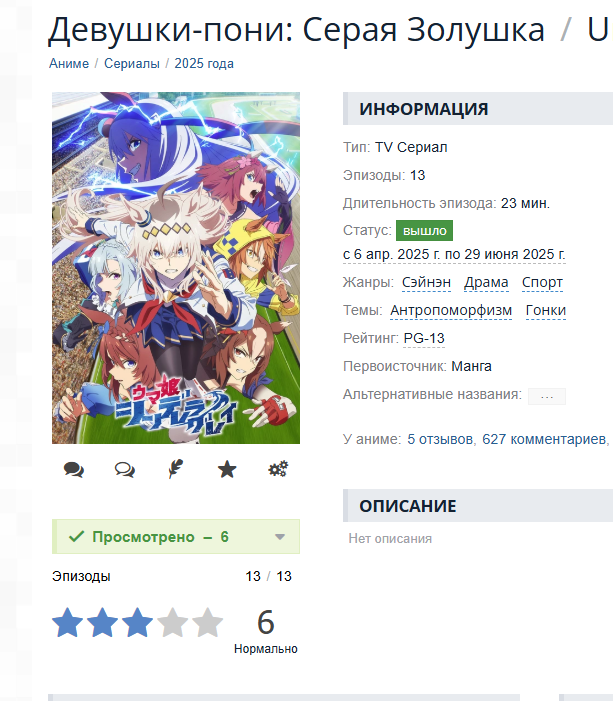Click the star favorites icon under the poster
The image size is (613, 701).
[227, 469]
